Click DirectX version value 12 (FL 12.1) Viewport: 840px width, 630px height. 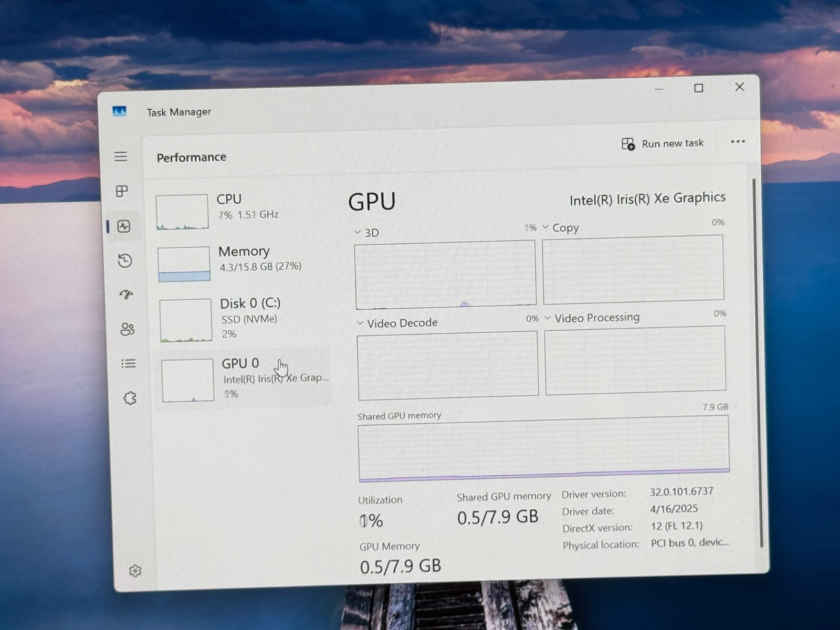677,526
